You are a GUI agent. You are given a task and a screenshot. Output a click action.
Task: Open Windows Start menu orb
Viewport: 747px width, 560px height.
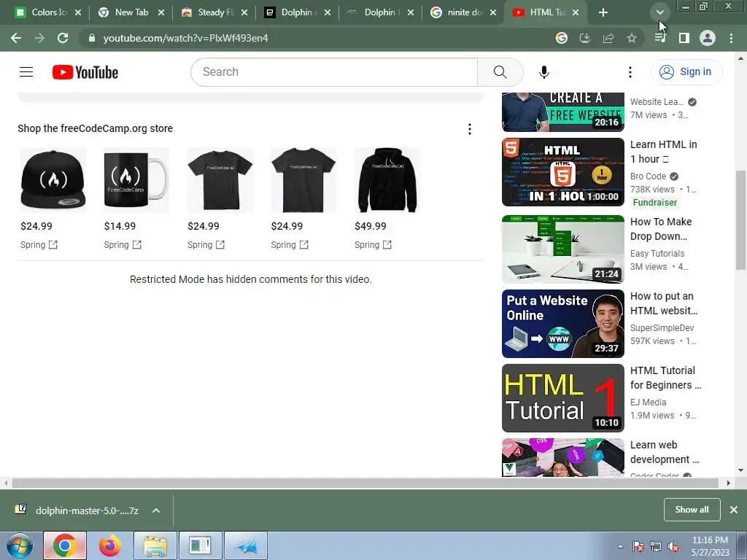[20, 545]
